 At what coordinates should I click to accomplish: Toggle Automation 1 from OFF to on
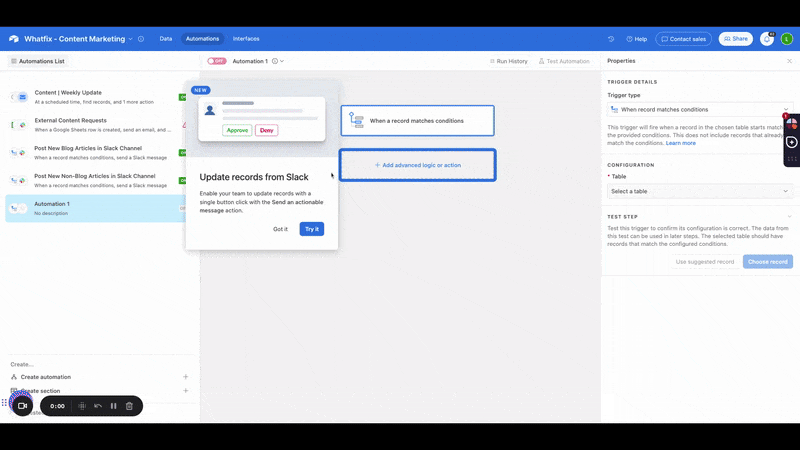(x=216, y=61)
